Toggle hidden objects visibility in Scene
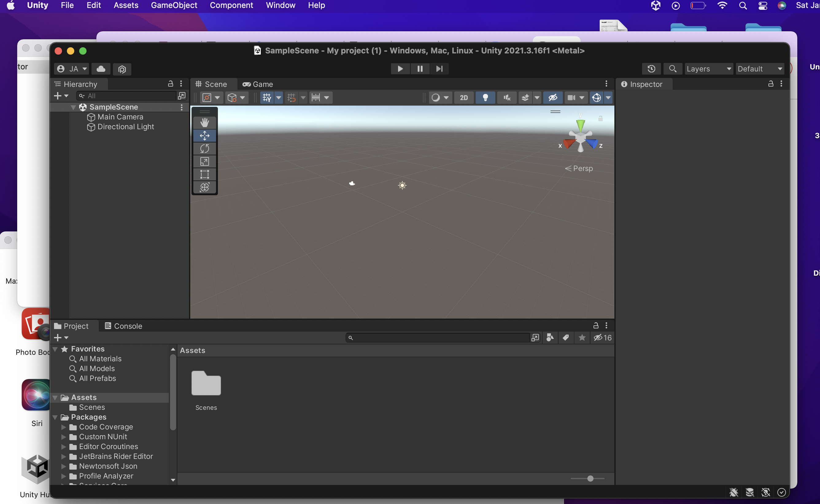The height and width of the screenshot is (504, 820). pos(553,98)
